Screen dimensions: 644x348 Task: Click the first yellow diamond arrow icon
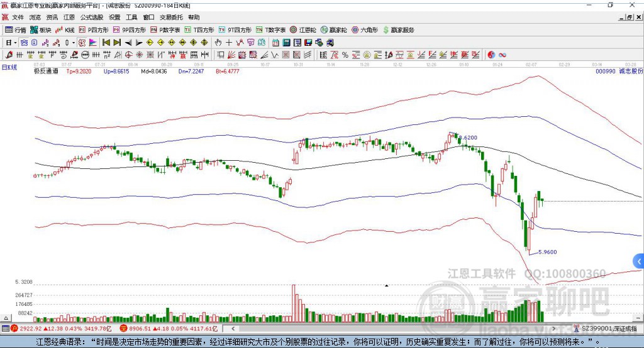click(x=150, y=43)
